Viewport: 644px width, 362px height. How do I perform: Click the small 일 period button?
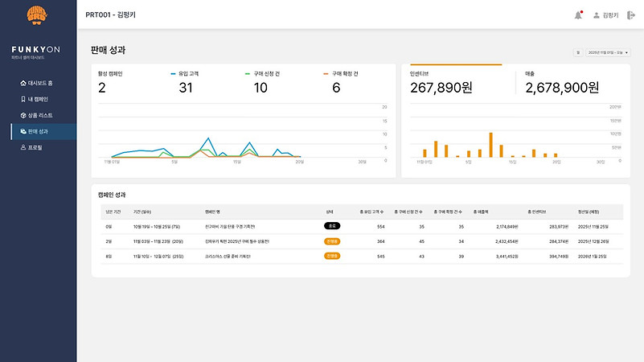point(578,52)
